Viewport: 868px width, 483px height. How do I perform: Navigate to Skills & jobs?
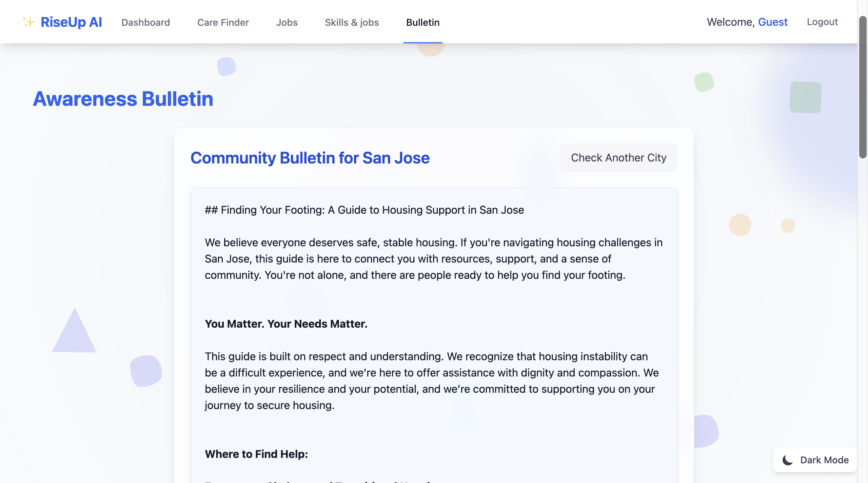[x=352, y=22]
